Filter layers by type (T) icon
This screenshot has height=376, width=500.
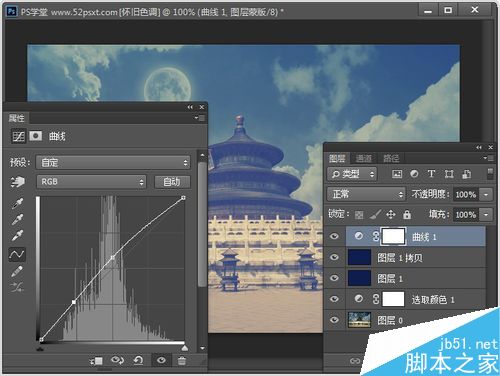coord(431,174)
